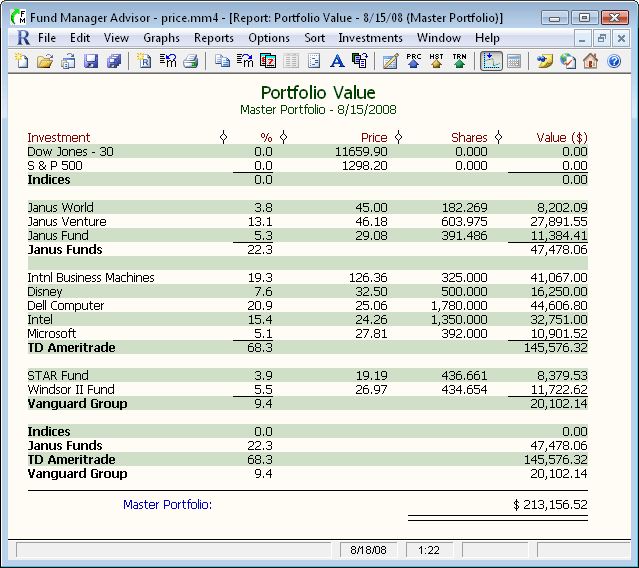Open the date calendar icon
The image size is (639, 568).
(x=268, y=61)
